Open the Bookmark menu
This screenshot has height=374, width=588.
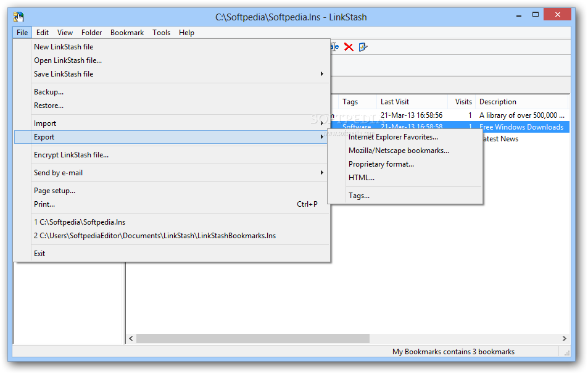[127, 33]
